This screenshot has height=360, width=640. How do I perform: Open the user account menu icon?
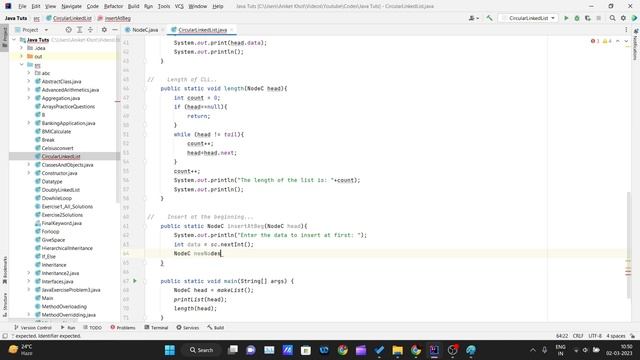(x=473, y=18)
